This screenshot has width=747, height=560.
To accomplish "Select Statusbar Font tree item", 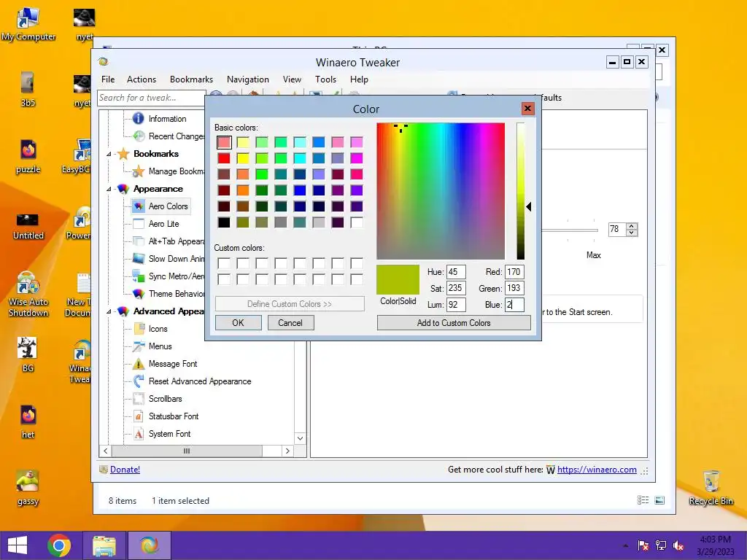I will (x=174, y=416).
